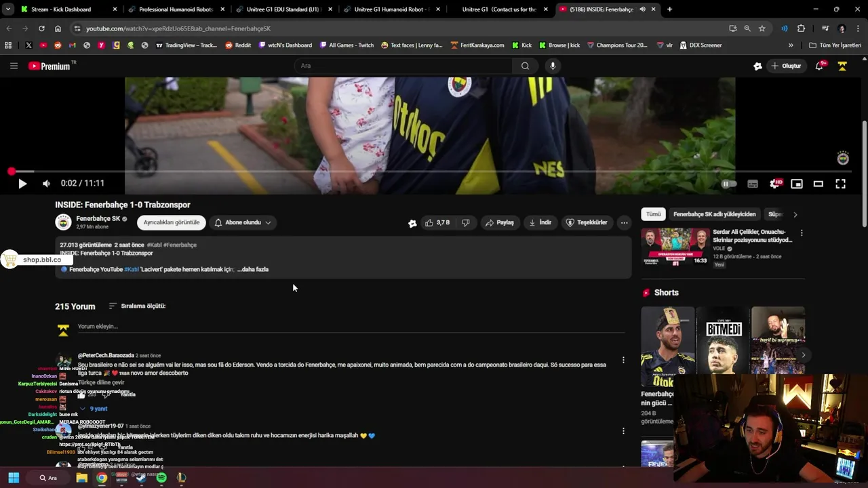Image resolution: width=868 pixels, height=488 pixels.
Task: Toggle theater mode view
Action: (x=818, y=184)
